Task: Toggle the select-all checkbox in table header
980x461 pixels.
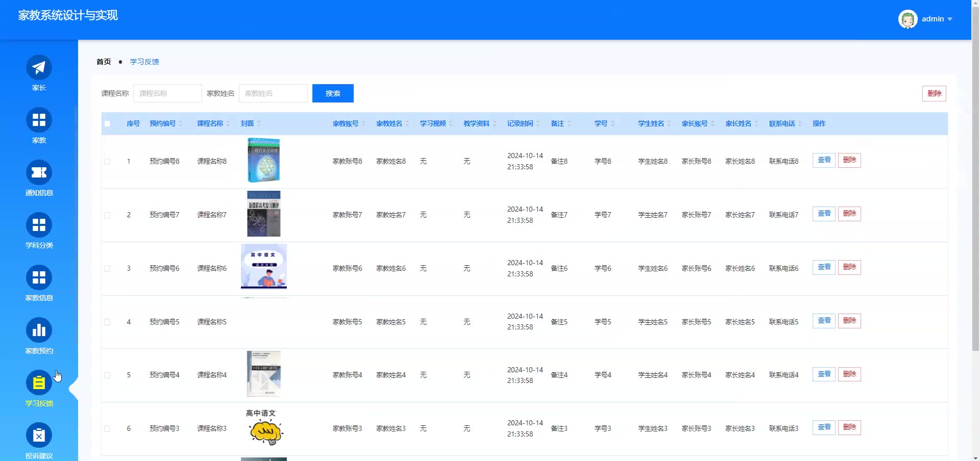Action: [x=107, y=123]
